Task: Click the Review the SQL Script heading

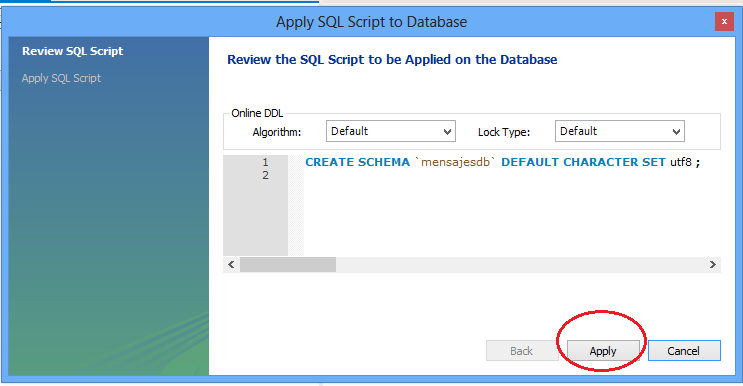Action: pos(392,60)
